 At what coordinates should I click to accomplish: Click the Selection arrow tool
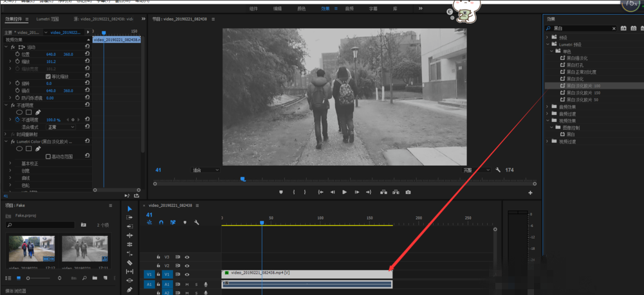[129, 209]
